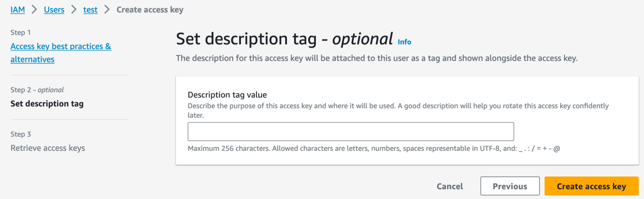Go to the Users breadcrumb link

[54, 10]
